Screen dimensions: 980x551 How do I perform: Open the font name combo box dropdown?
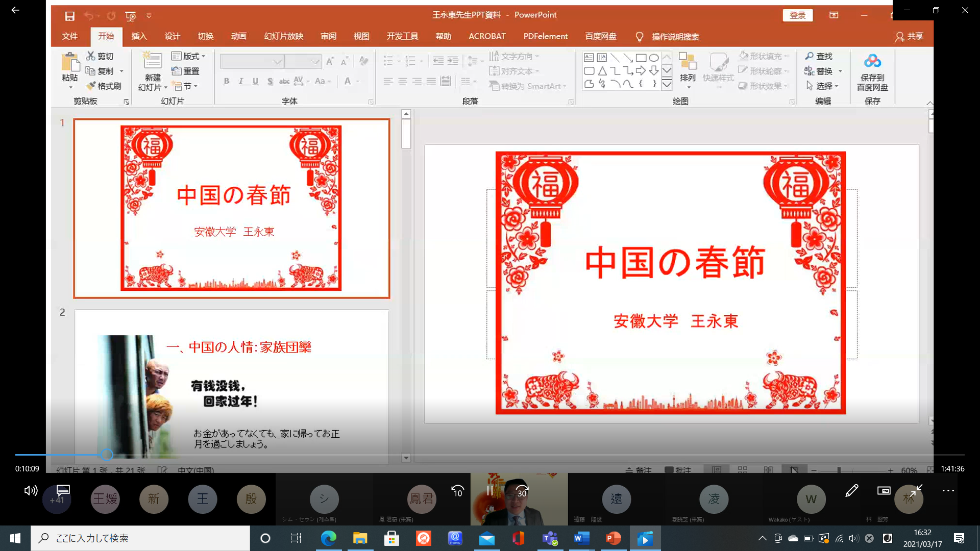277,62
